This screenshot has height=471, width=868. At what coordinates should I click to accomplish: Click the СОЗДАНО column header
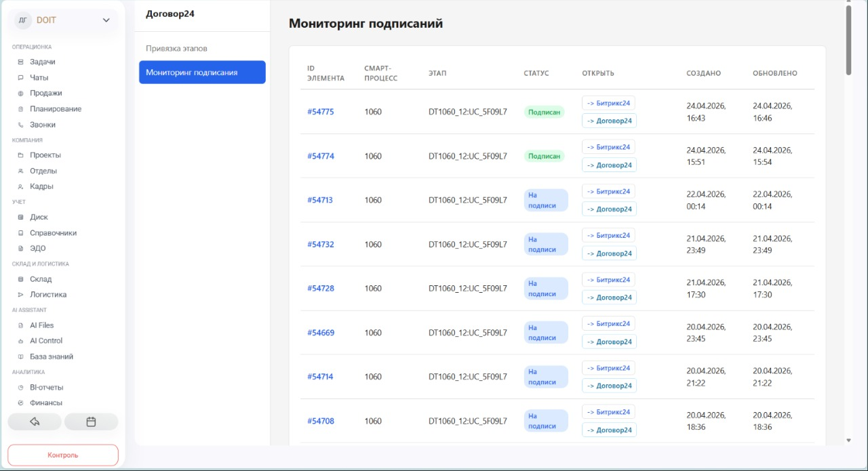pos(703,73)
